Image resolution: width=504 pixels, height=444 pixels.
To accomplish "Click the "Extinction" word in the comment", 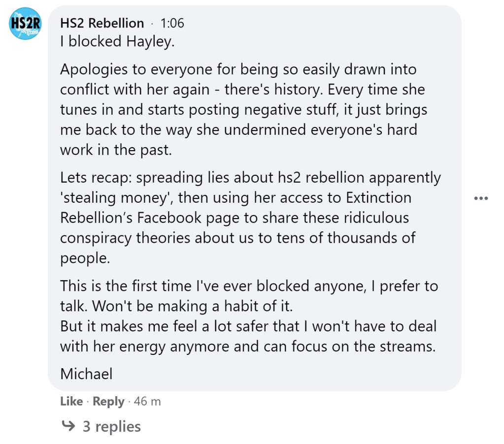I will click(x=379, y=198).
